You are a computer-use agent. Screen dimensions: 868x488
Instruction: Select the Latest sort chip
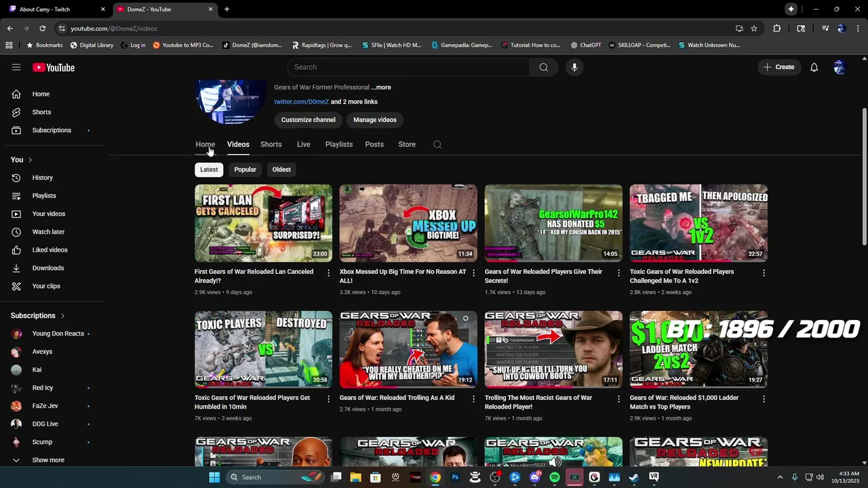click(209, 169)
